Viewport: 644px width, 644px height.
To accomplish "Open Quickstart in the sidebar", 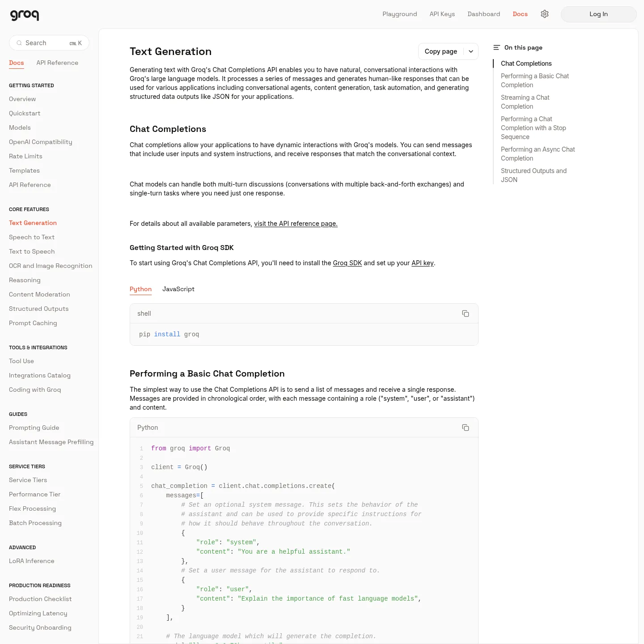I will click(x=25, y=113).
